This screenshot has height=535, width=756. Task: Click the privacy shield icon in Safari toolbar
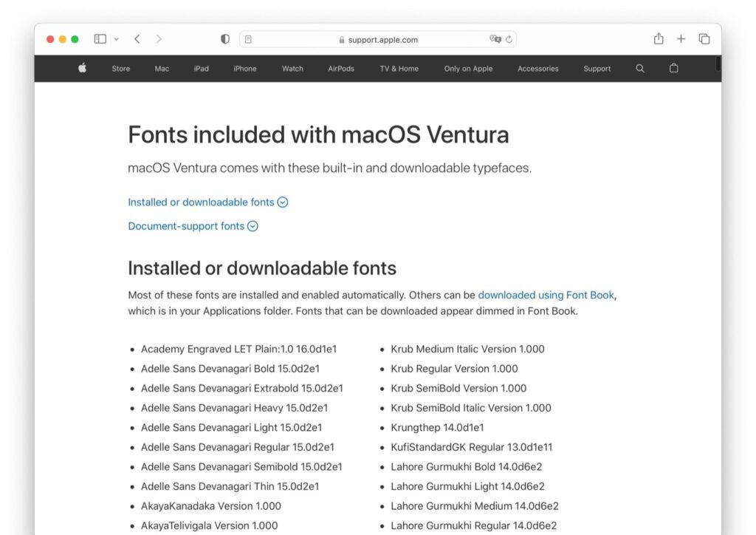pos(225,38)
